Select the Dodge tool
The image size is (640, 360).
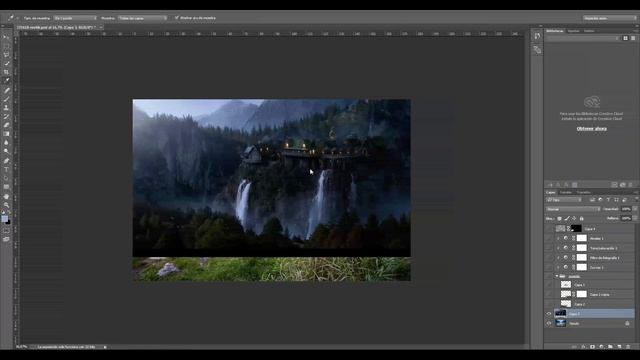6,151
